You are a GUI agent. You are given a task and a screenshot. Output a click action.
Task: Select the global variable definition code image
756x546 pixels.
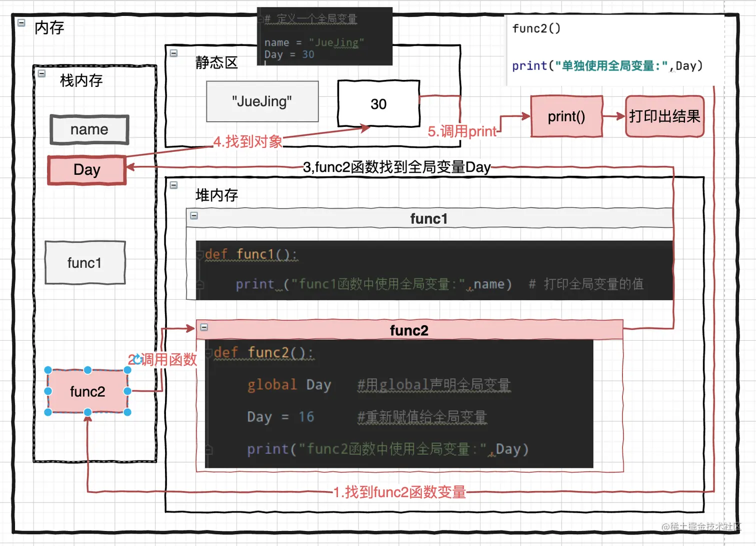point(324,36)
